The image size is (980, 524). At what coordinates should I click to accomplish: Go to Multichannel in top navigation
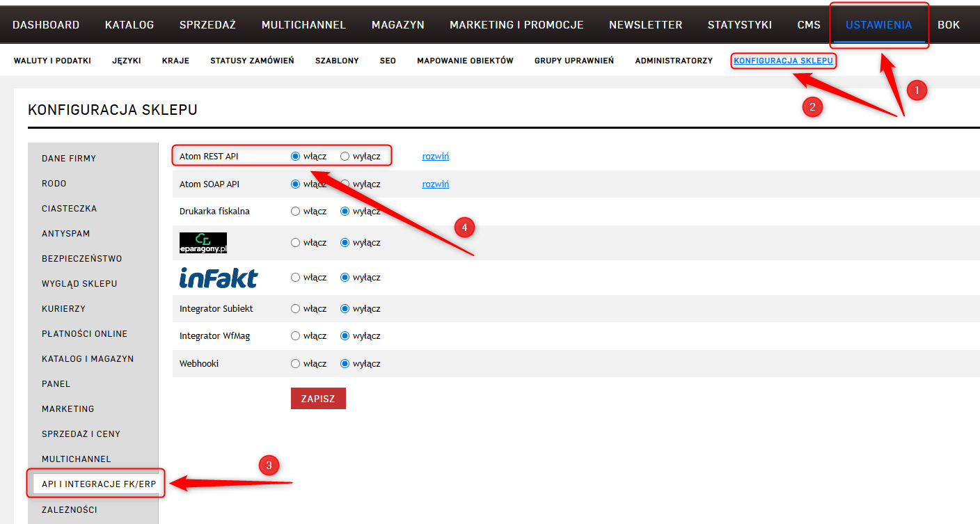(x=303, y=25)
